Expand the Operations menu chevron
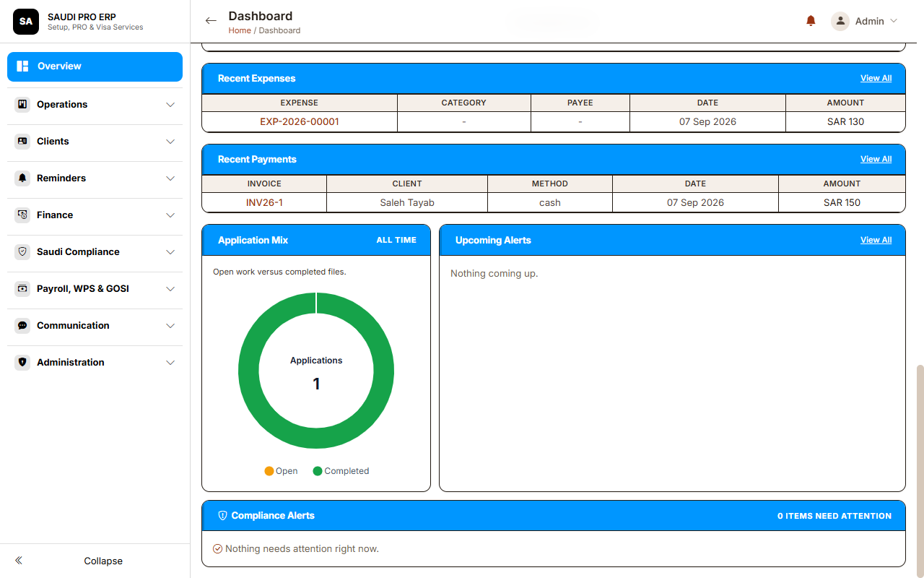 tap(170, 105)
